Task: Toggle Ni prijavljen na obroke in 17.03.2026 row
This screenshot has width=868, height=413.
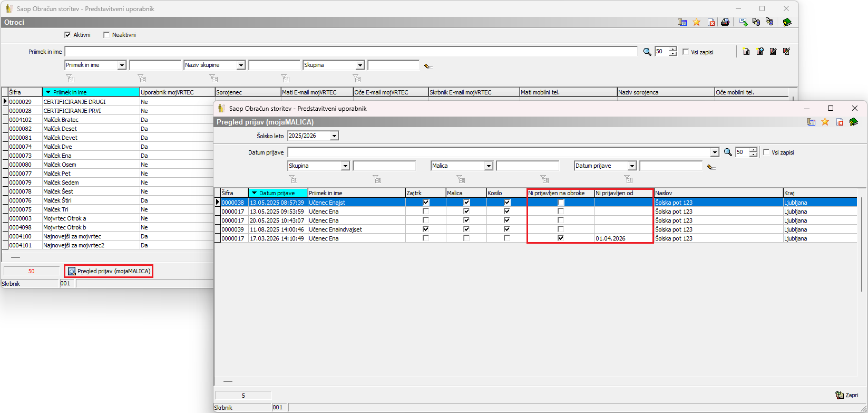Action: [561, 238]
